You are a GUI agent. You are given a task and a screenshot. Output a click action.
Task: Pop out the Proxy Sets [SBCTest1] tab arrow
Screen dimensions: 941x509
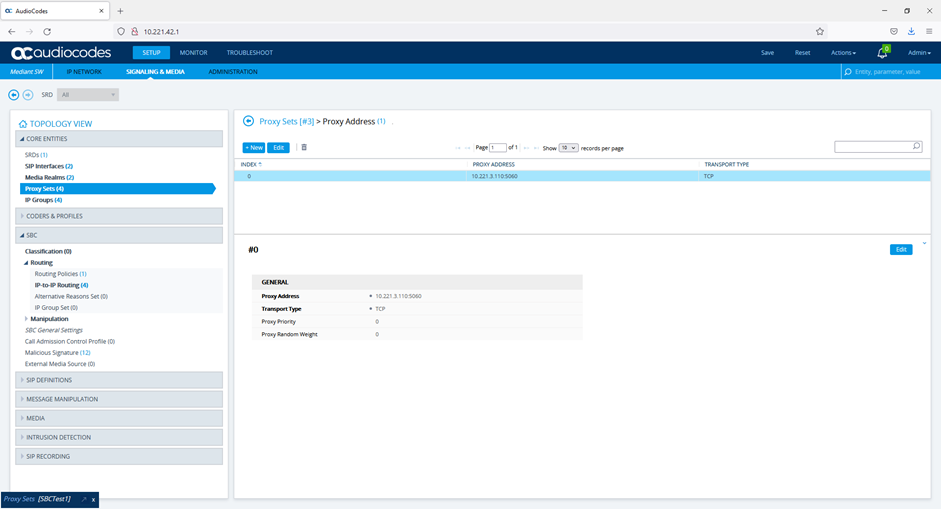click(x=84, y=499)
